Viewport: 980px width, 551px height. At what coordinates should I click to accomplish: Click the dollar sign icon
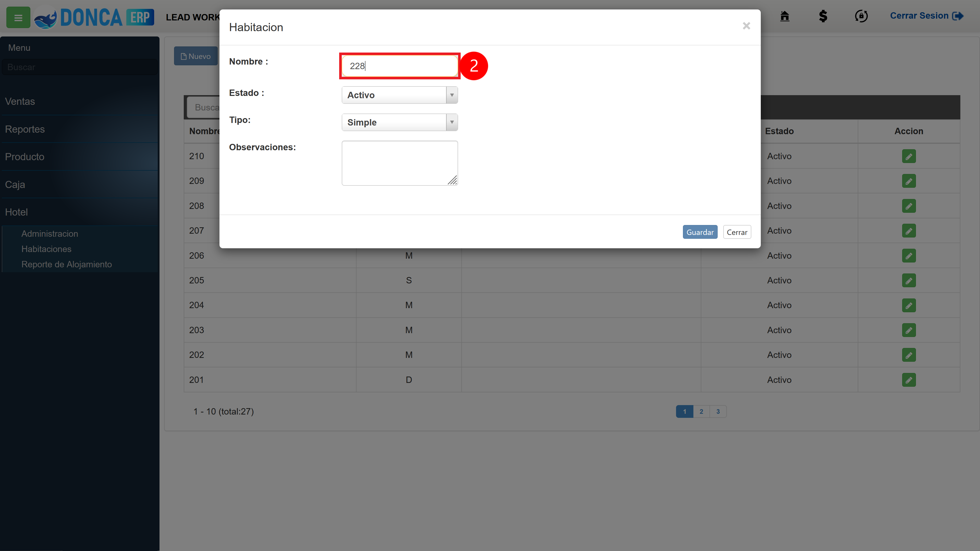[x=823, y=16]
